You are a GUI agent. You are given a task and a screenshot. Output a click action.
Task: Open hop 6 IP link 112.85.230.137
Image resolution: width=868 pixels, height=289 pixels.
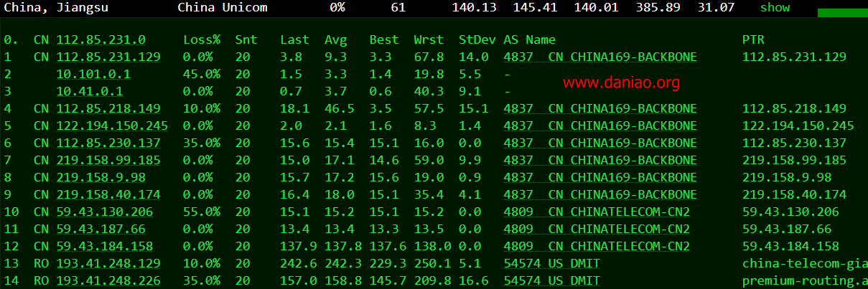108,143
